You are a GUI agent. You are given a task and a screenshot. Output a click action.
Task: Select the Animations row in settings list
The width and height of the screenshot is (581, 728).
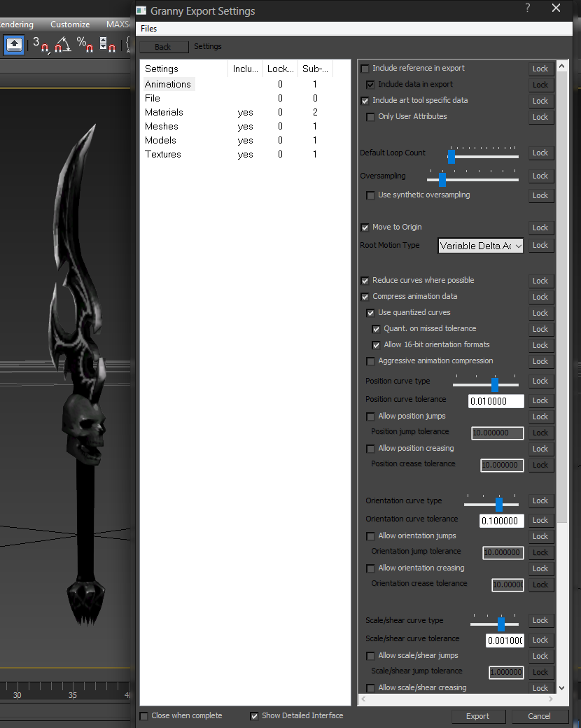click(x=168, y=84)
